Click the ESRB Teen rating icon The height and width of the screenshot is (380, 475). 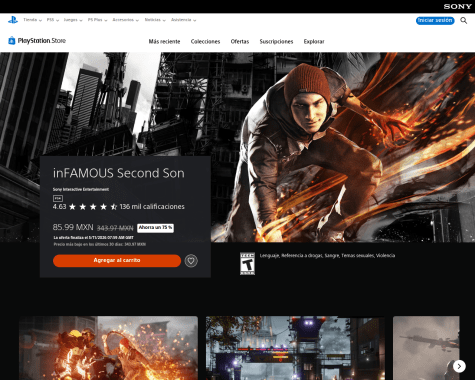click(247, 264)
